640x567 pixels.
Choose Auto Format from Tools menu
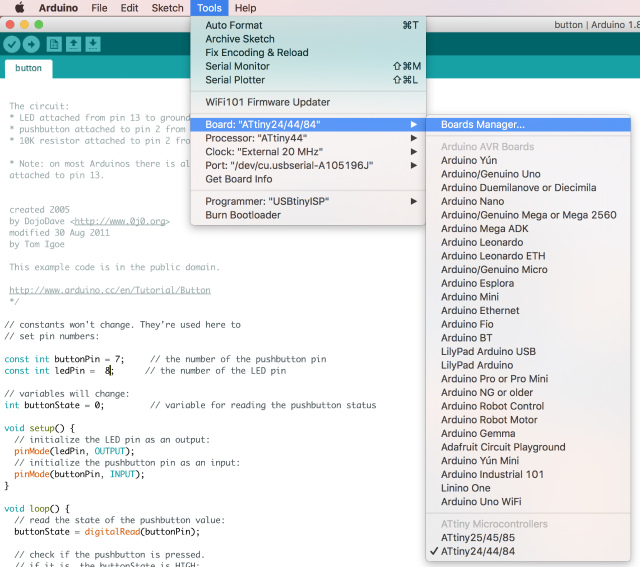(x=308, y=25)
